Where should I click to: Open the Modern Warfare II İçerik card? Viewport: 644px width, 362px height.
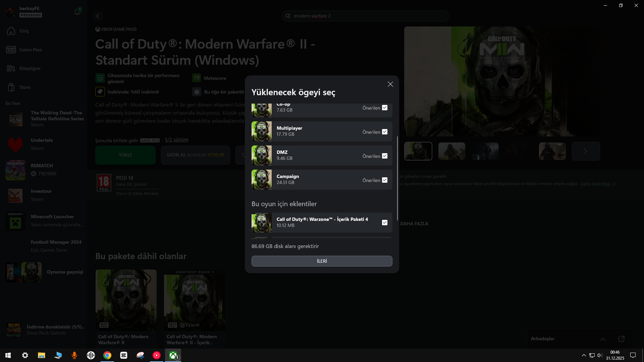(195, 308)
